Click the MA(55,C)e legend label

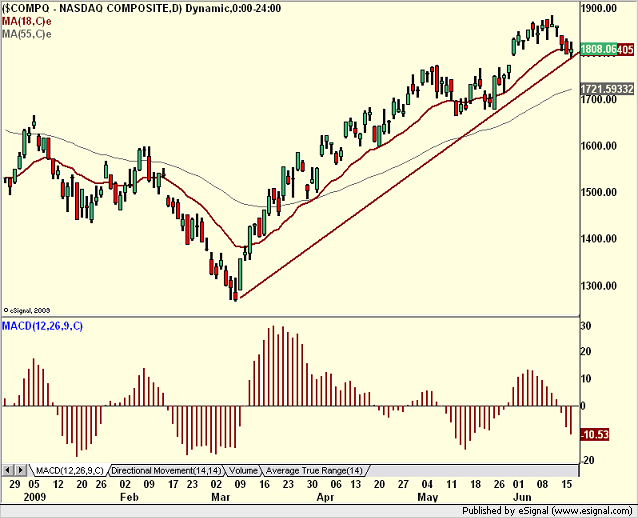(x=26, y=34)
